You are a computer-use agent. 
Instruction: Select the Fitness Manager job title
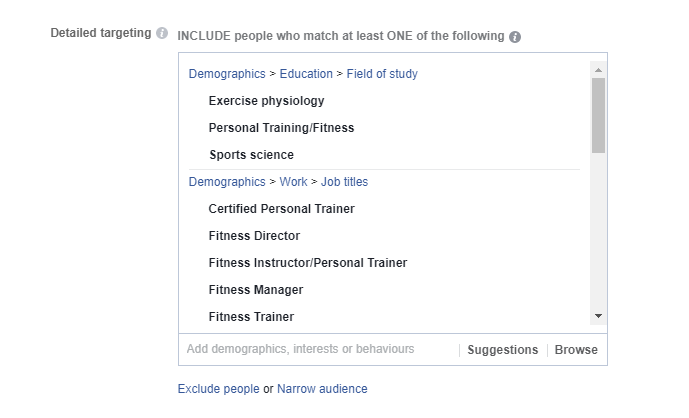(x=255, y=290)
